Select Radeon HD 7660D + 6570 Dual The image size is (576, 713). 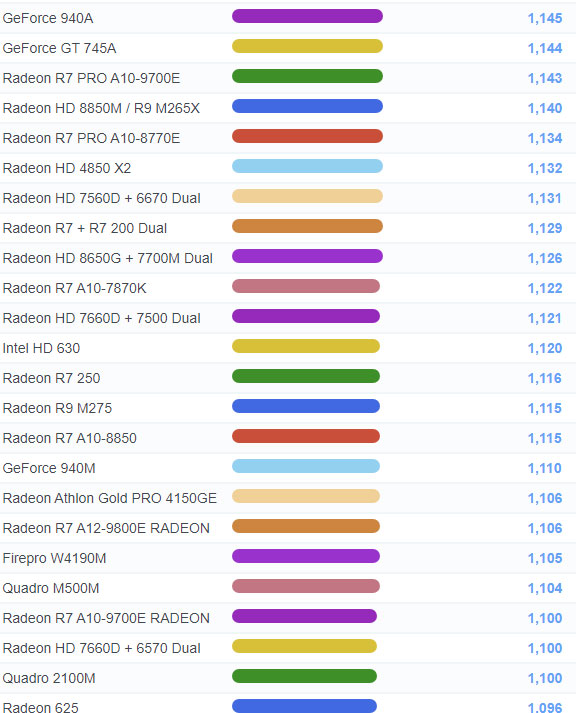(101, 648)
